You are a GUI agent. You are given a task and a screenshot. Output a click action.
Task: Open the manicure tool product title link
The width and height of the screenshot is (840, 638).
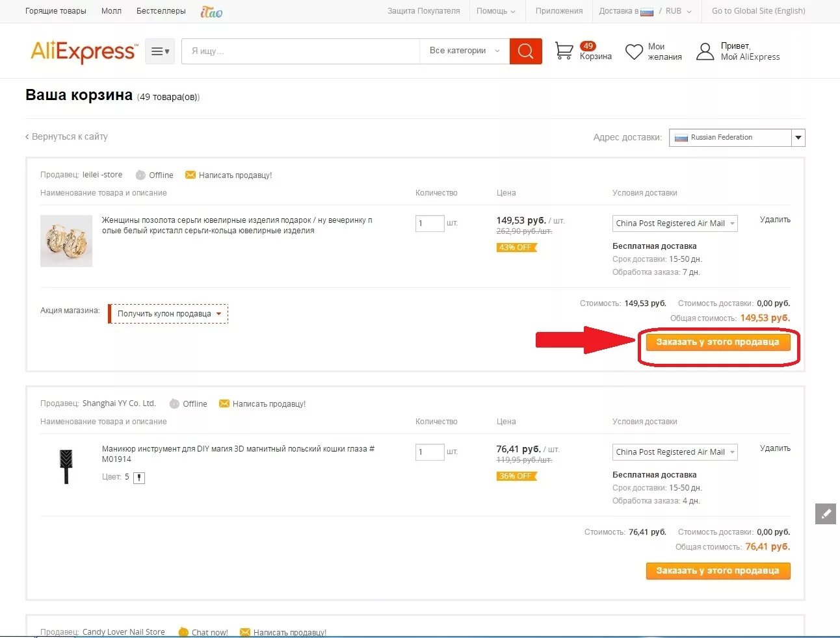[x=238, y=454]
